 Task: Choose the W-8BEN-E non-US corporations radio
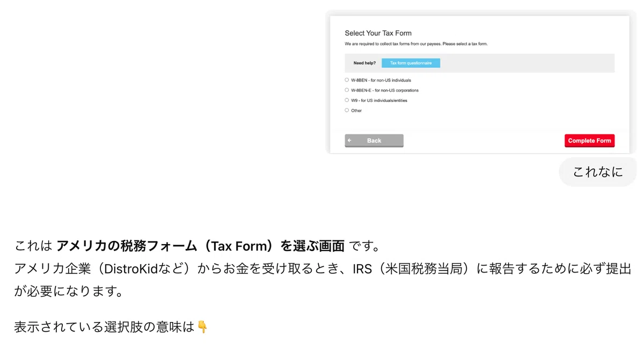(x=347, y=90)
